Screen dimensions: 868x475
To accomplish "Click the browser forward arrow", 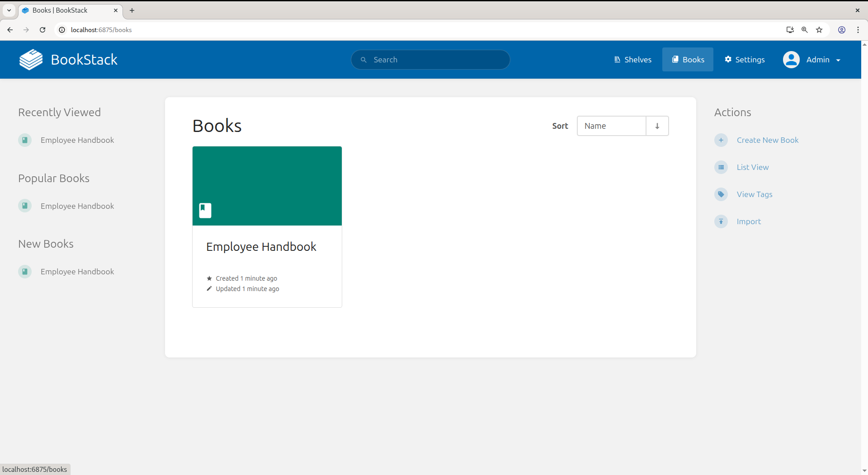I will click(x=26, y=30).
